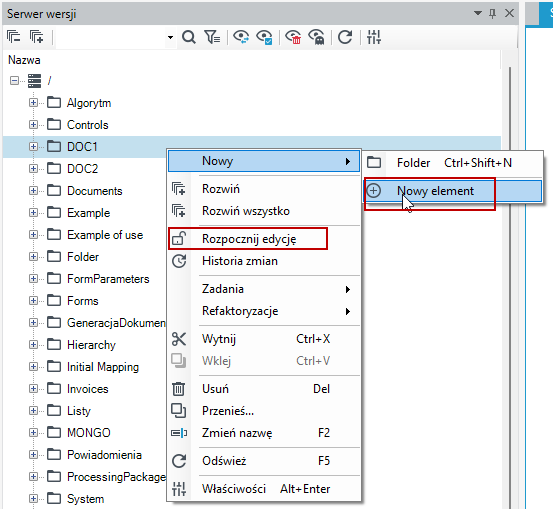553x509 pixels.
Task: Open the filter list icon
Action: [212, 37]
